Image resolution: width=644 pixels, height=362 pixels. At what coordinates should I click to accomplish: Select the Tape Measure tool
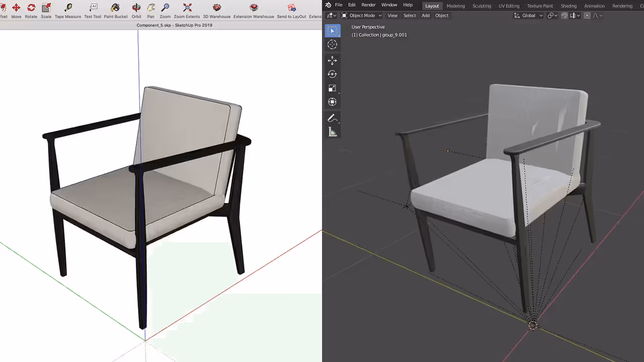68,10
